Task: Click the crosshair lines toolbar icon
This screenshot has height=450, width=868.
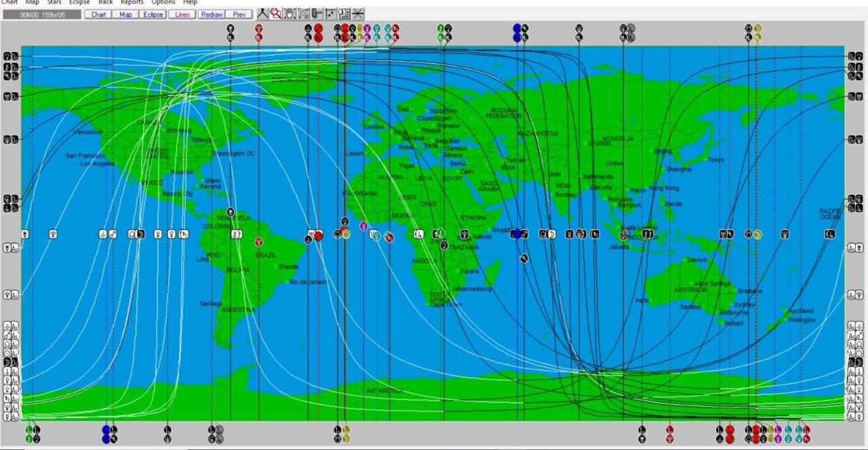Action: 358,14
